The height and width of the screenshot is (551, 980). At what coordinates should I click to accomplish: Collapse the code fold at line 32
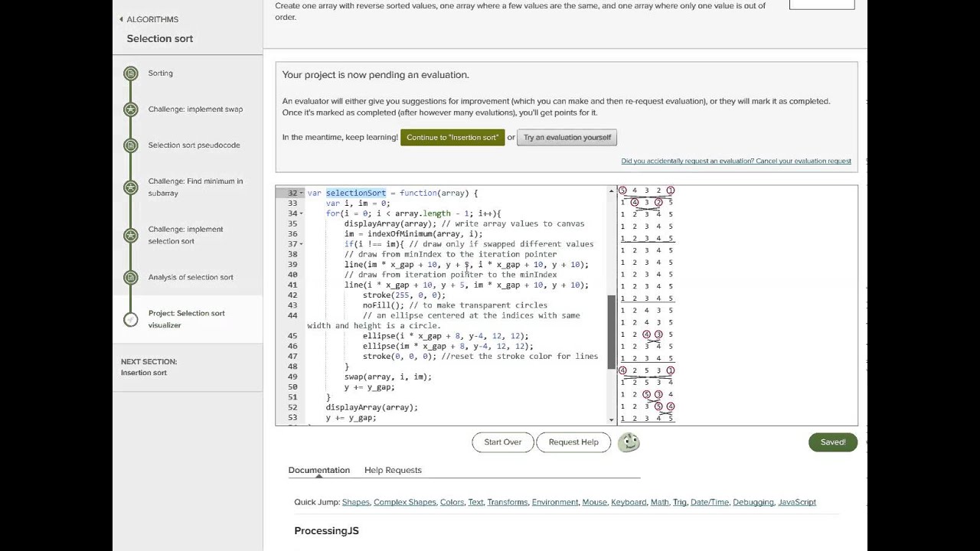tap(302, 194)
